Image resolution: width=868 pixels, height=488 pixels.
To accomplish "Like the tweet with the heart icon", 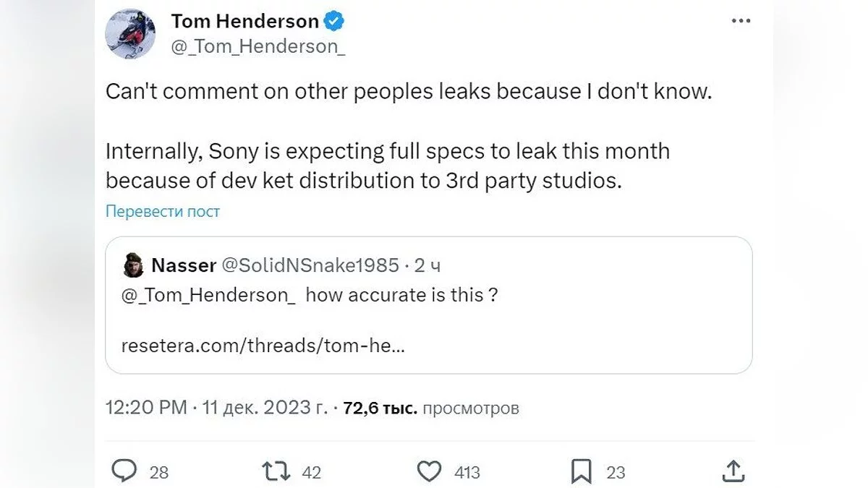I will [430, 471].
